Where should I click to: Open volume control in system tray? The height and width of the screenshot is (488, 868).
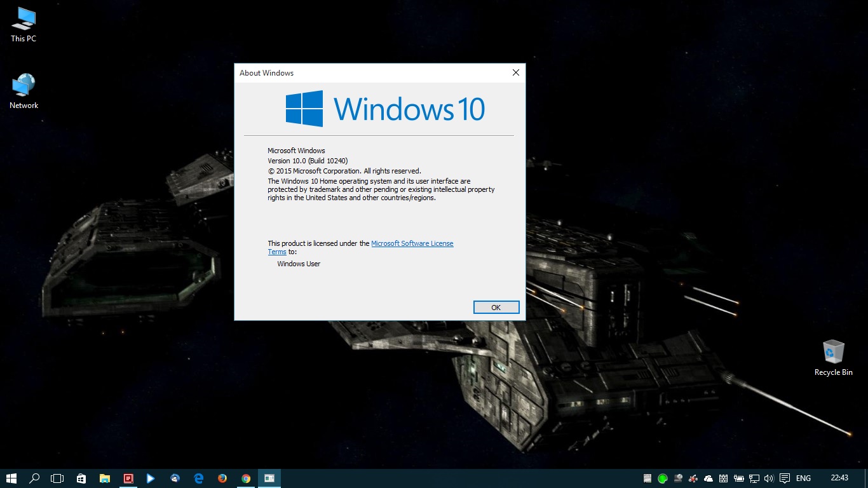(769, 478)
